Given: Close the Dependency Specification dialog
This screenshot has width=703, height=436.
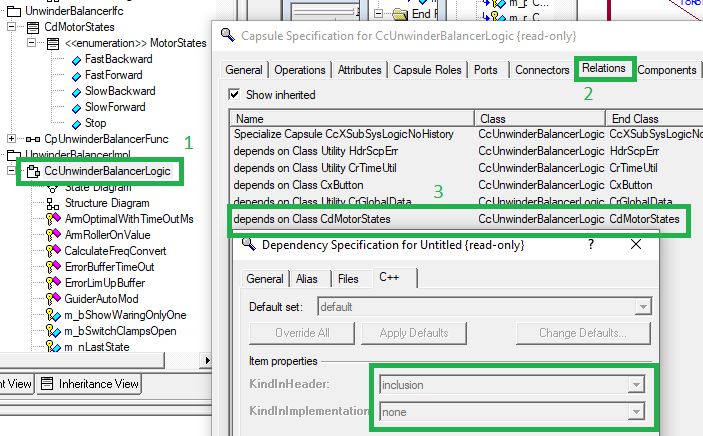Looking at the screenshot, I should 636,245.
